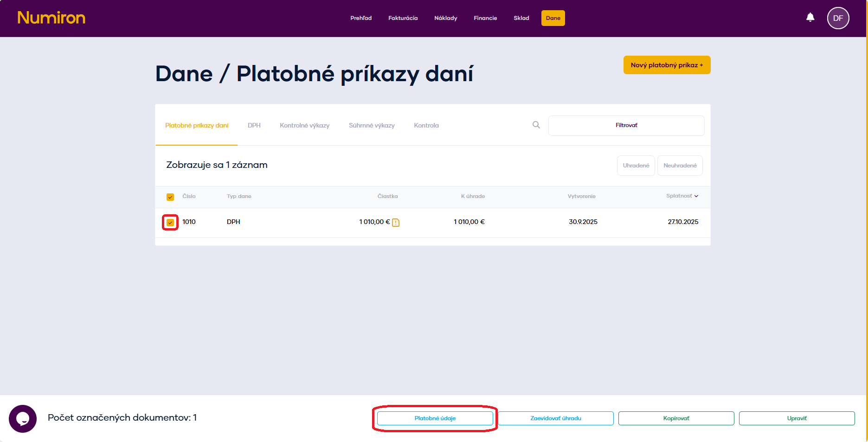
Task: Open the Filtrovať options
Action: coord(626,125)
